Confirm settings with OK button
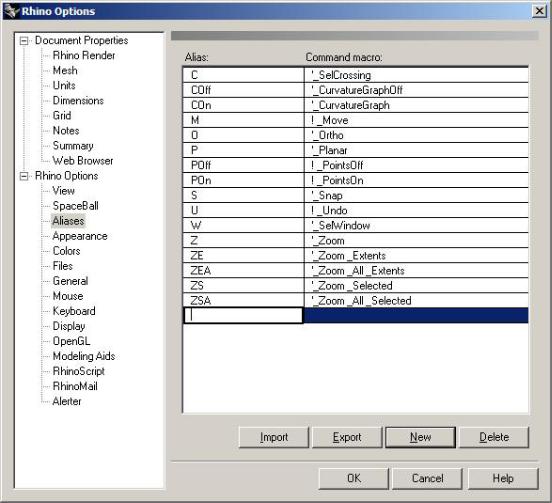This screenshot has width=552, height=503. point(354,478)
